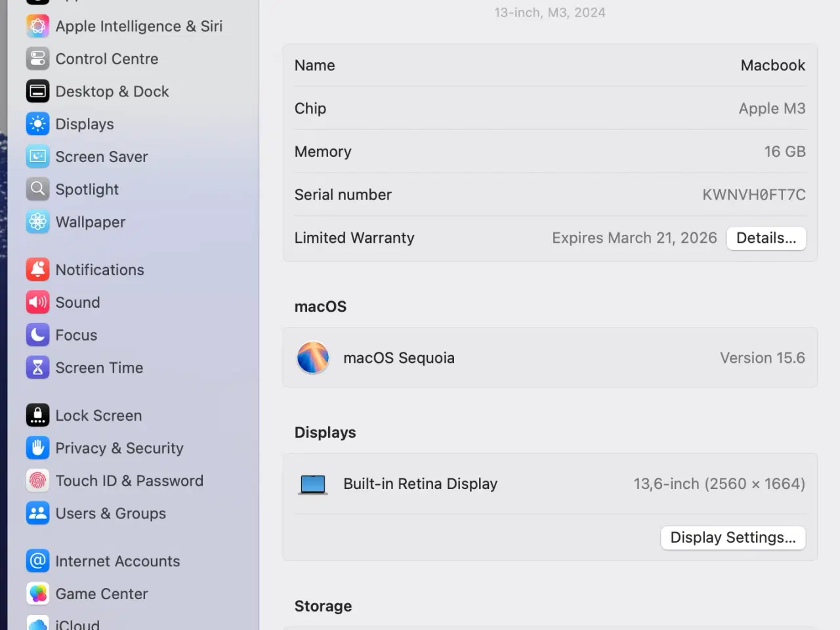Open Lock Screen settings
This screenshot has height=630, width=840.
(98, 415)
